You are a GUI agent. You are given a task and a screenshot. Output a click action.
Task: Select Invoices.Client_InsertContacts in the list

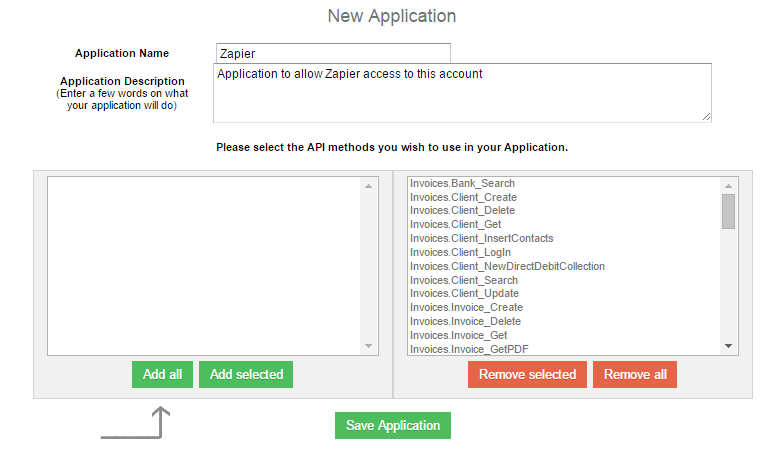click(x=481, y=238)
